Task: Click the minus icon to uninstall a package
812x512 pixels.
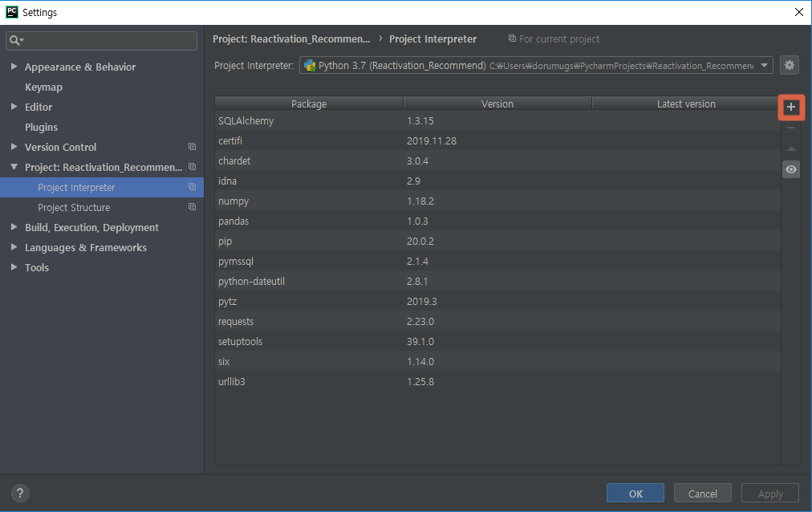Action: coord(791,128)
